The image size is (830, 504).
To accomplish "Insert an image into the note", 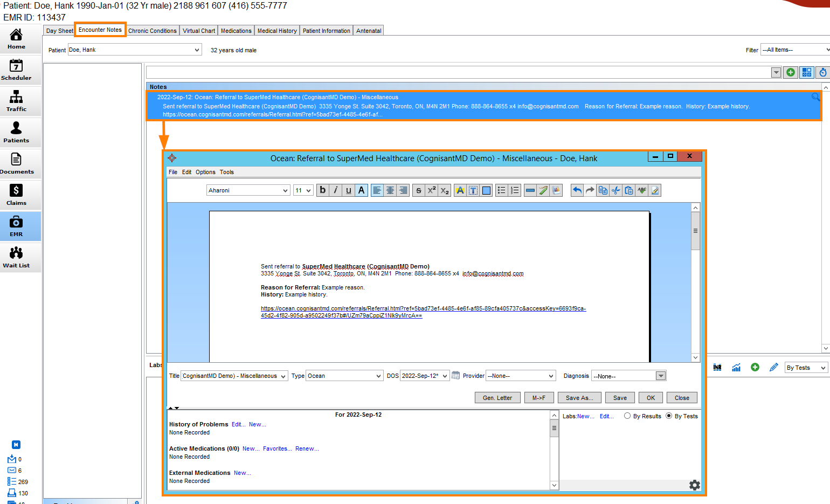I will click(x=556, y=190).
